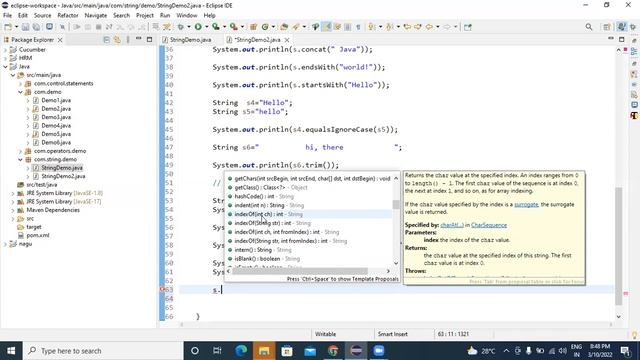The width and height of the screenshot is (640, 360).
Task: Click Collapse All in Package Explorer
Action: [x=107, y=40]
